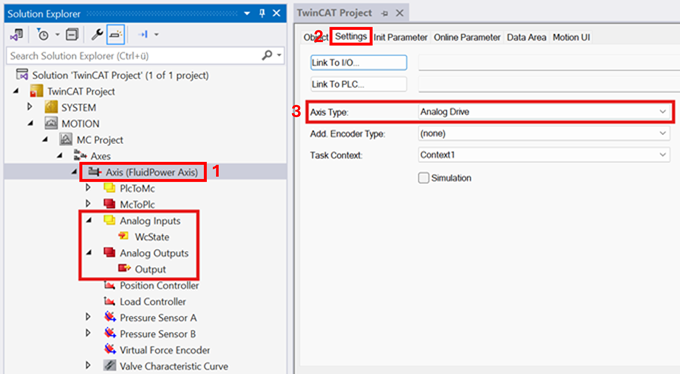Open the Search options dropdown arrow
Image resolution: width=680 pixels, height=374 pixels.
click(279, 55)
